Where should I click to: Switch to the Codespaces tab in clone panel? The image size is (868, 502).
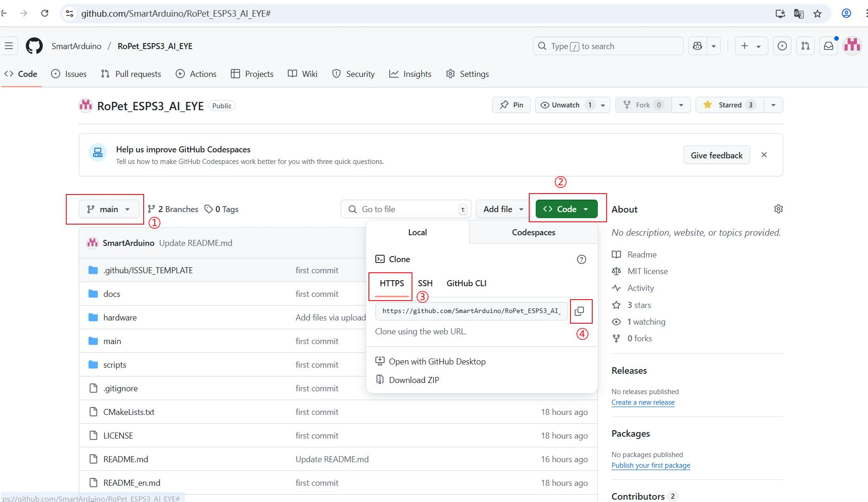pos(533,232)
